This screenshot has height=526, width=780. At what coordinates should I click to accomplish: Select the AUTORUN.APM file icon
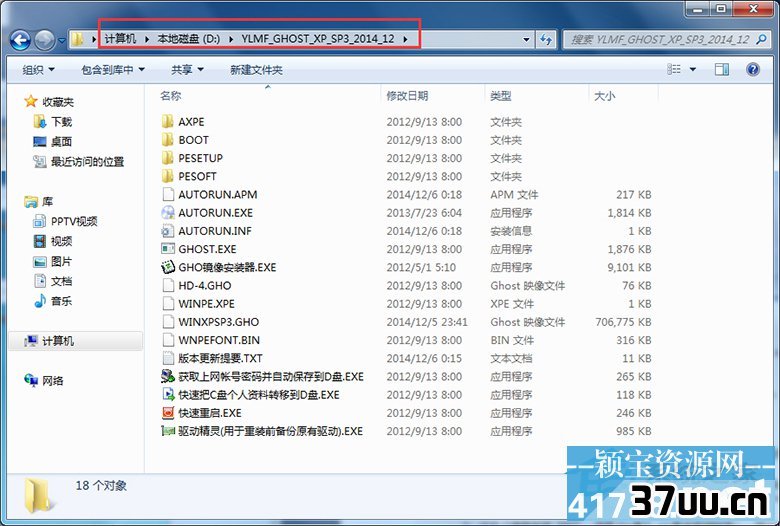168,194
